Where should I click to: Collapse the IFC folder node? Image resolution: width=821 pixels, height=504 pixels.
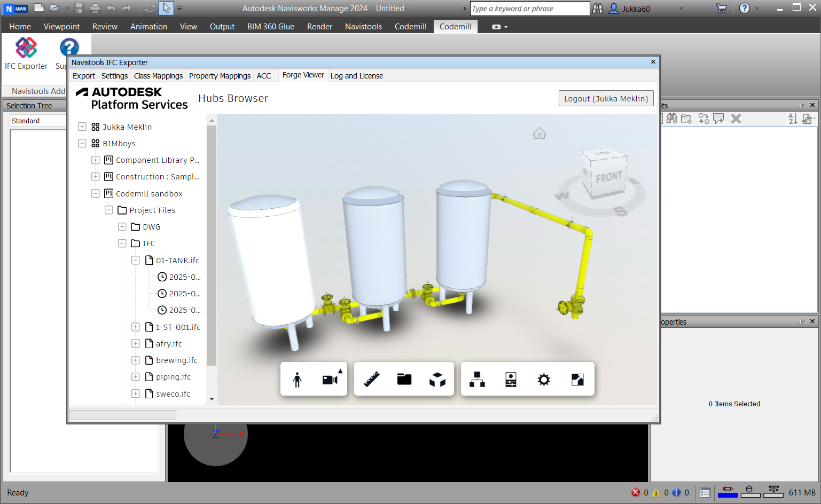click(122, 243)
